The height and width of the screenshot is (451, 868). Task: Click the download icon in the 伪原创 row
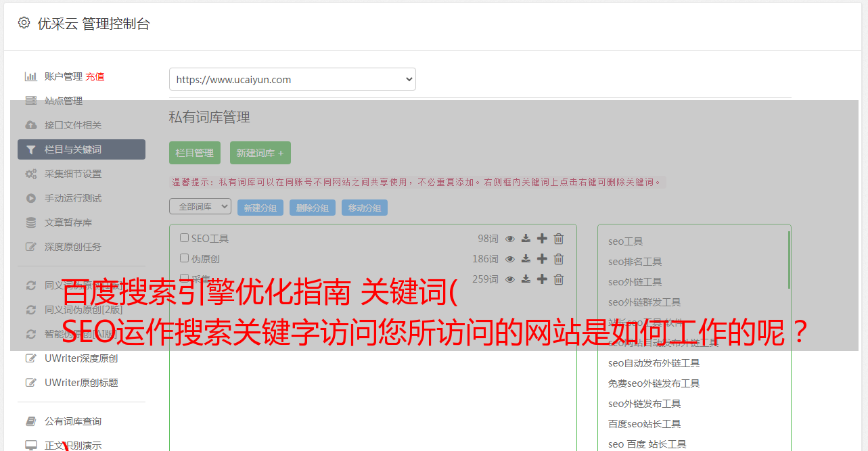526,259
